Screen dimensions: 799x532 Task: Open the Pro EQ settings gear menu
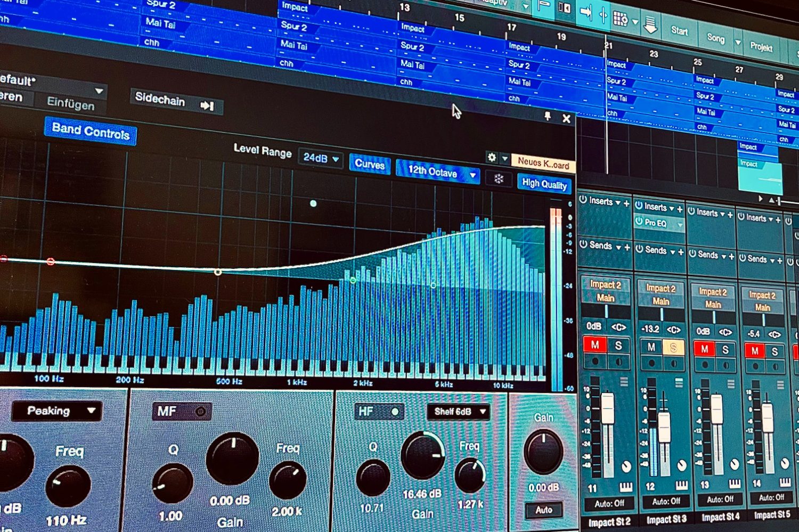point(492,157)
